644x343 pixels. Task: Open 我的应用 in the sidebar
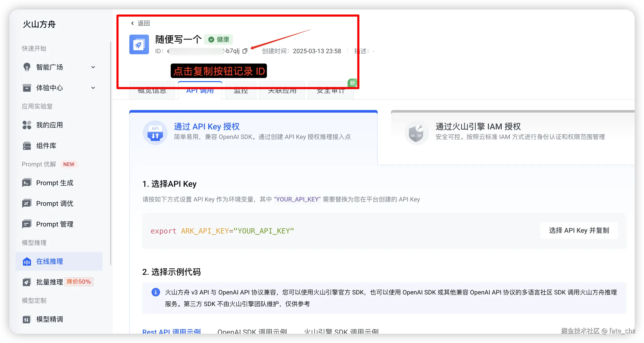click(49, 125)
